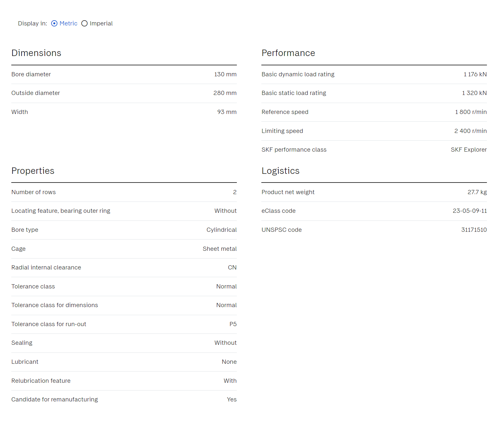504x423 pixels.
Task: Click the 1 320 kN static load value
Action: 474,93
